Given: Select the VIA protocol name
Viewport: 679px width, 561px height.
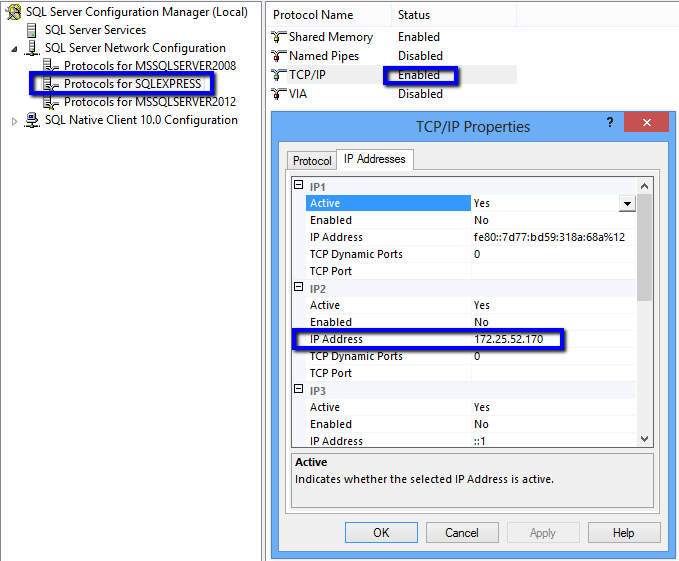Looking at the screenshot, I should coord(298,94).
